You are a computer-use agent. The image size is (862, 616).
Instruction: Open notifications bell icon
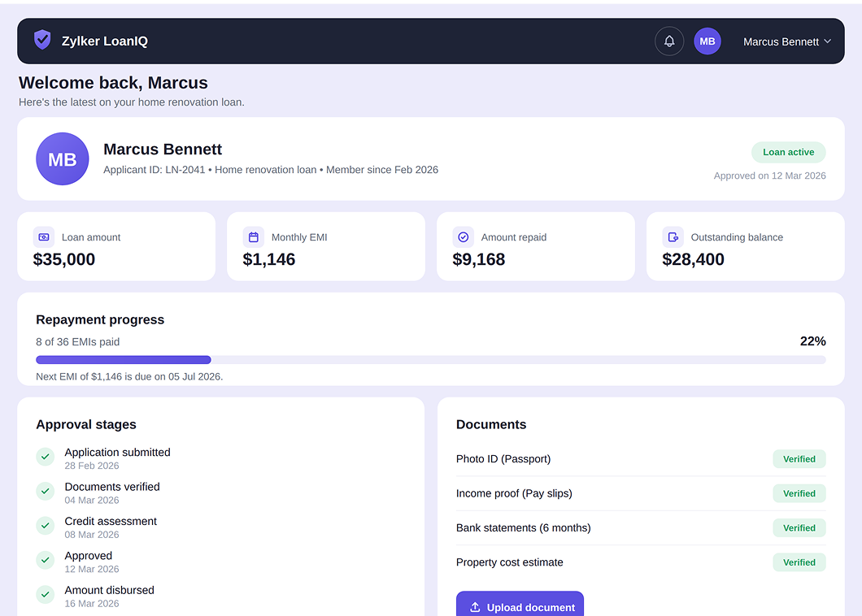(x=669, y=41)
